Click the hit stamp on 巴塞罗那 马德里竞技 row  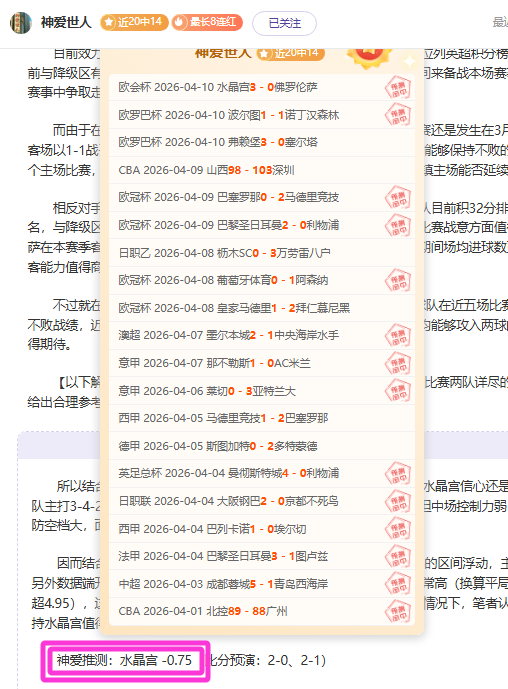coord(398,198)
